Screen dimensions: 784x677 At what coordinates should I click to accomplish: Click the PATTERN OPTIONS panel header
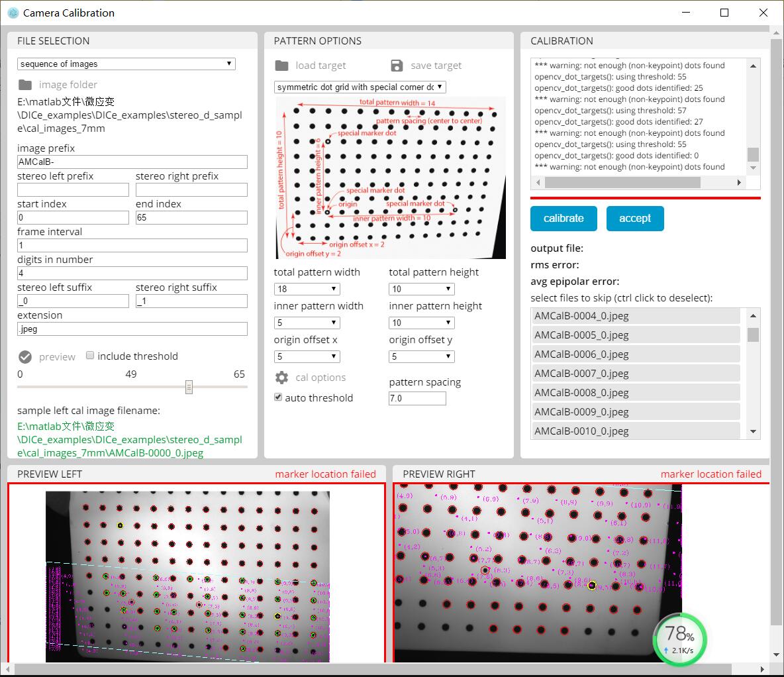tap(318, 41)
